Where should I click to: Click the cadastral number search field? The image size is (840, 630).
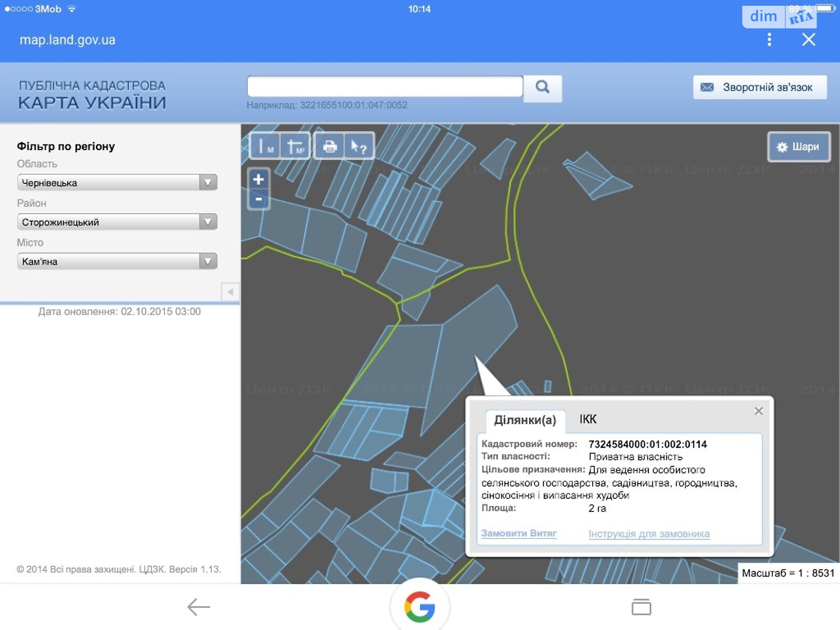coord(385,87)
